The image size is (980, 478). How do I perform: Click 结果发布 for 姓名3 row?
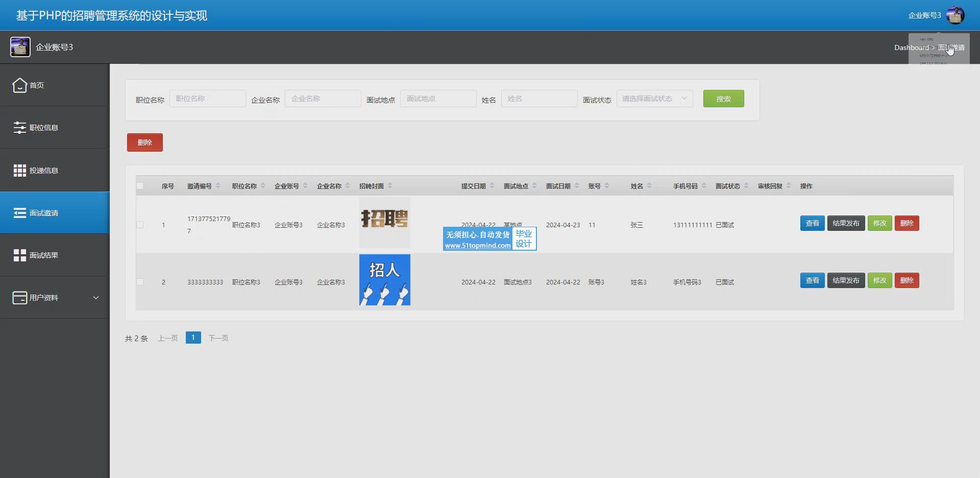(x=846, y=280)
